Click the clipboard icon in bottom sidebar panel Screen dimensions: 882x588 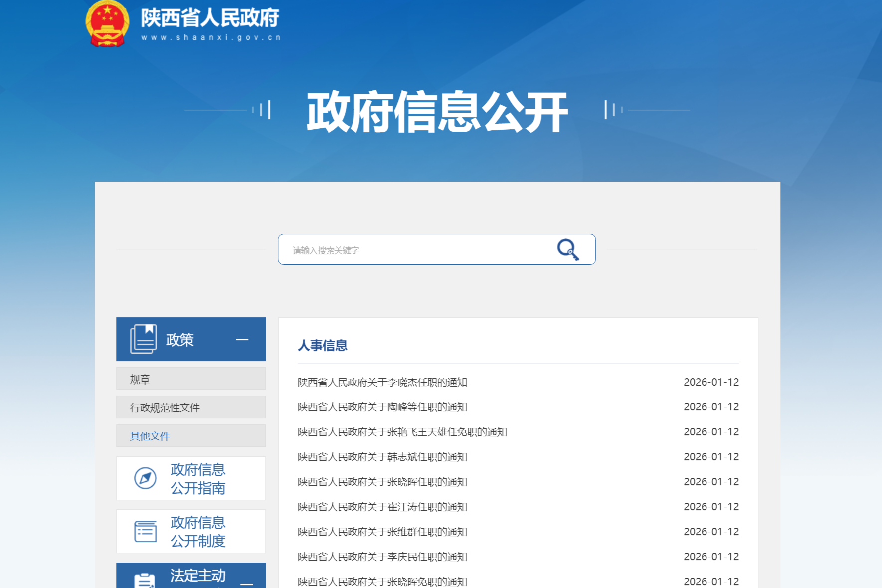(x=145, y=581)
